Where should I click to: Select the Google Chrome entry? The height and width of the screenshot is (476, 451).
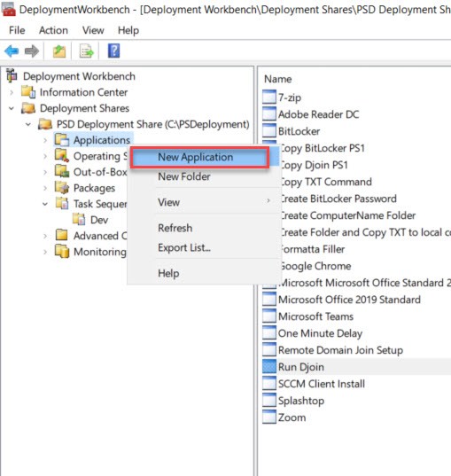pos(315,266)
